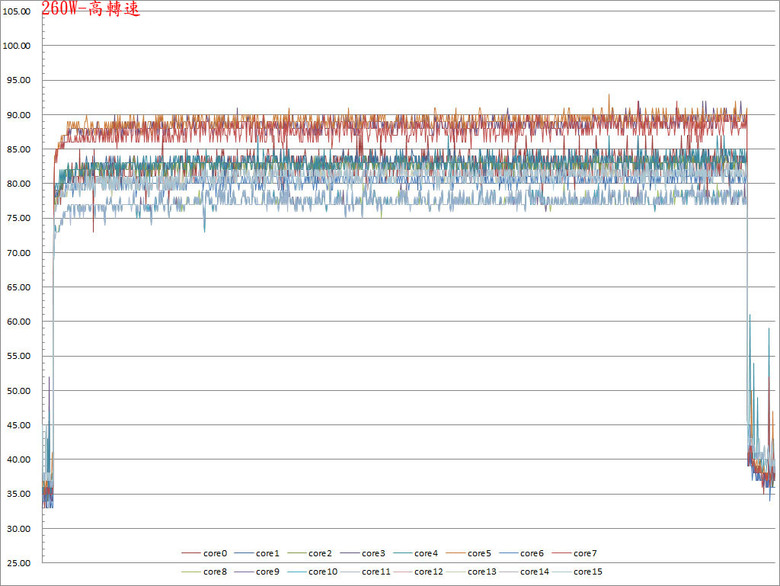Select the 90.00 axis value
Screen dimensions: 780x586
[x=18, y=115]
